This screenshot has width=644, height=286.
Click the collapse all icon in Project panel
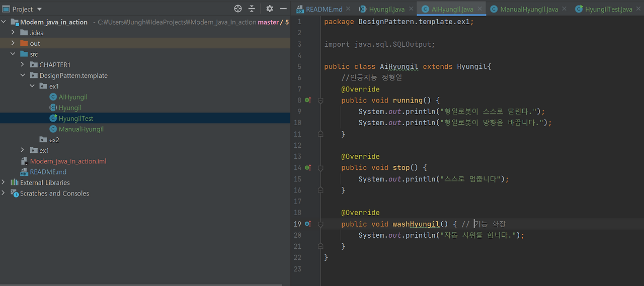[x=252, y=9]
